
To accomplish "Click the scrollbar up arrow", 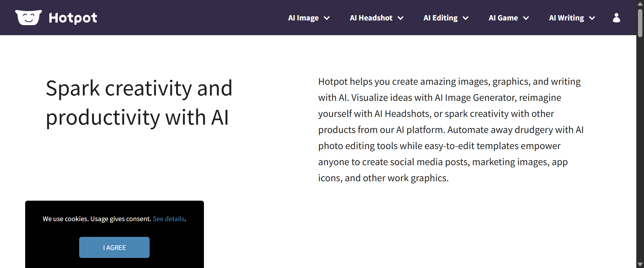I will [640, 4].
